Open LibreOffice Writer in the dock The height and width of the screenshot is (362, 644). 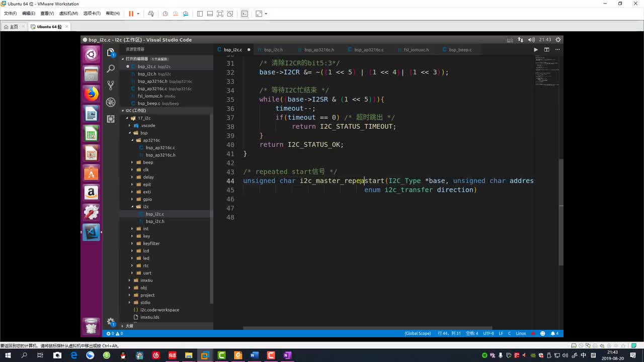coord(91,114)
